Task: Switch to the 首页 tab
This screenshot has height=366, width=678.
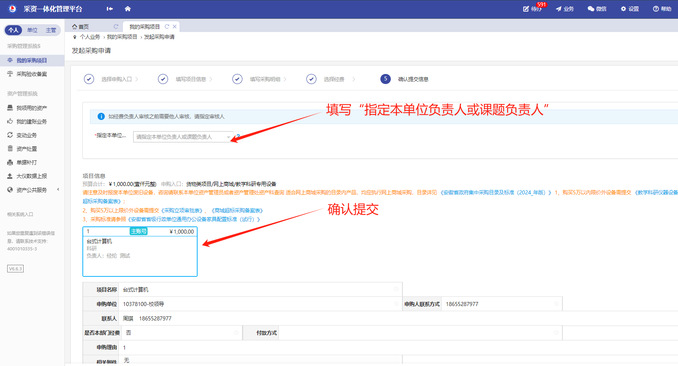Action: tap(80, 26)
